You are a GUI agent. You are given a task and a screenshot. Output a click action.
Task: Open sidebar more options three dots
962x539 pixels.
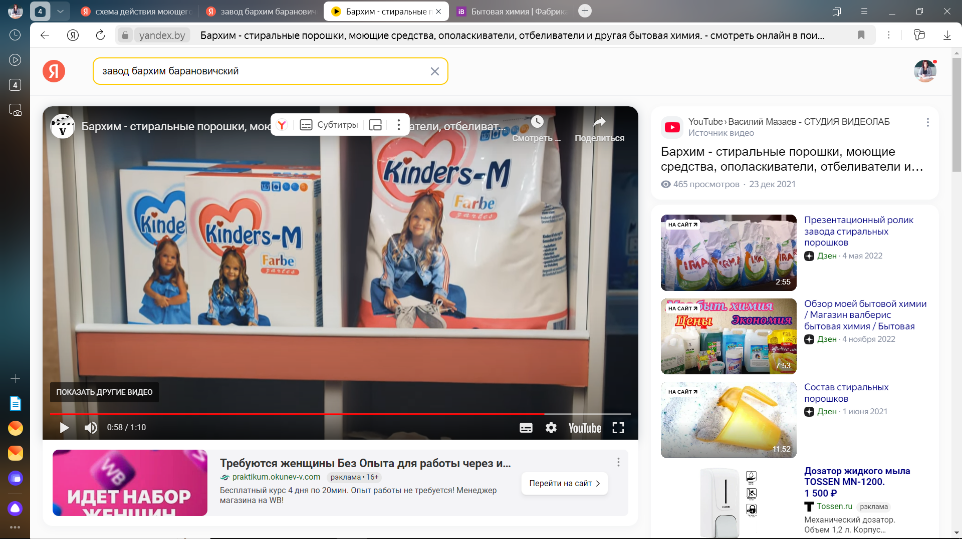click(x=15, y=527)
